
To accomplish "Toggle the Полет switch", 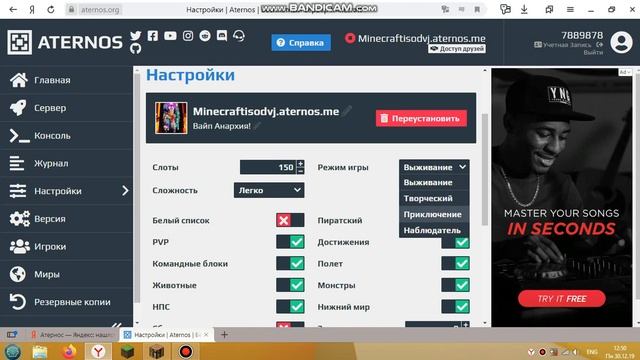I will point(455,263).
